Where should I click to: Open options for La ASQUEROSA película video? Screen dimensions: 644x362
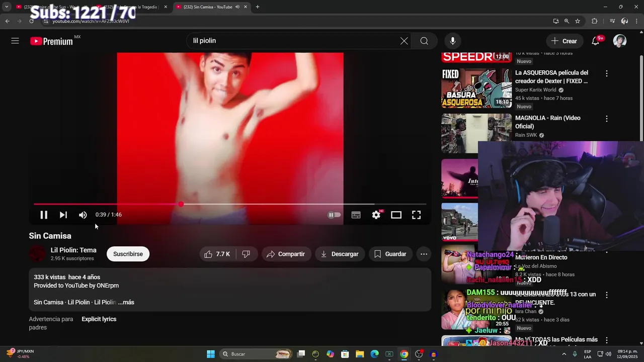[606, 73]
